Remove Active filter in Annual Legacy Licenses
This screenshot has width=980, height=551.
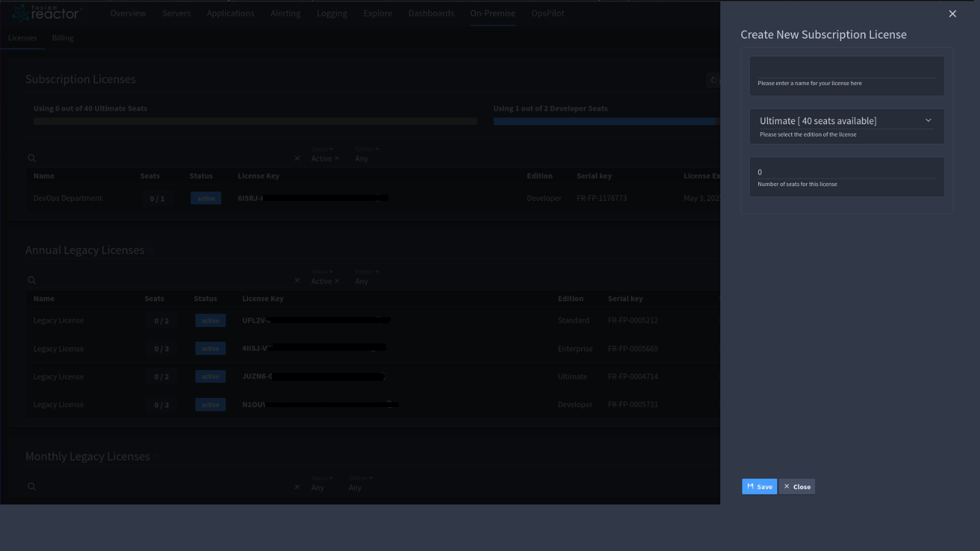(337, 281)
